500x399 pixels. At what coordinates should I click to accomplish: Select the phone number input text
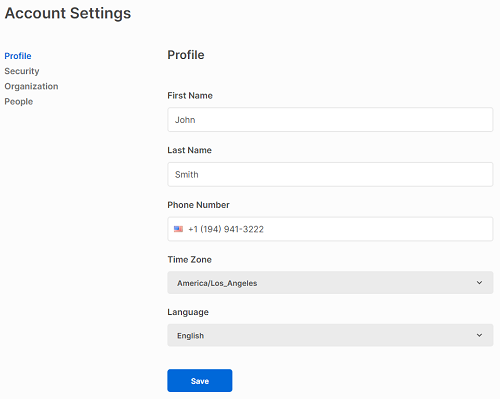pyautogui.click(x=226, y=229)
